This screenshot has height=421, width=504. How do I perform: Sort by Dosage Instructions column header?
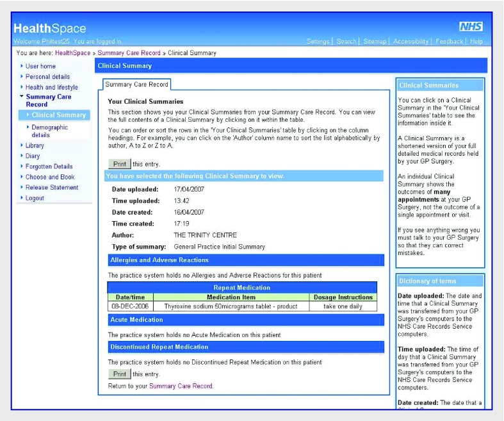coord(343,297)
